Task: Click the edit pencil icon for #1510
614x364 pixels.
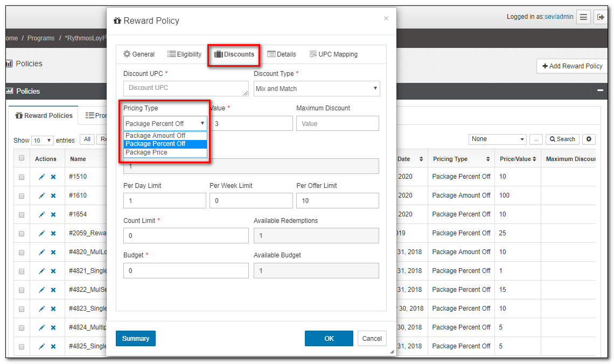Action: coord(41,177)
